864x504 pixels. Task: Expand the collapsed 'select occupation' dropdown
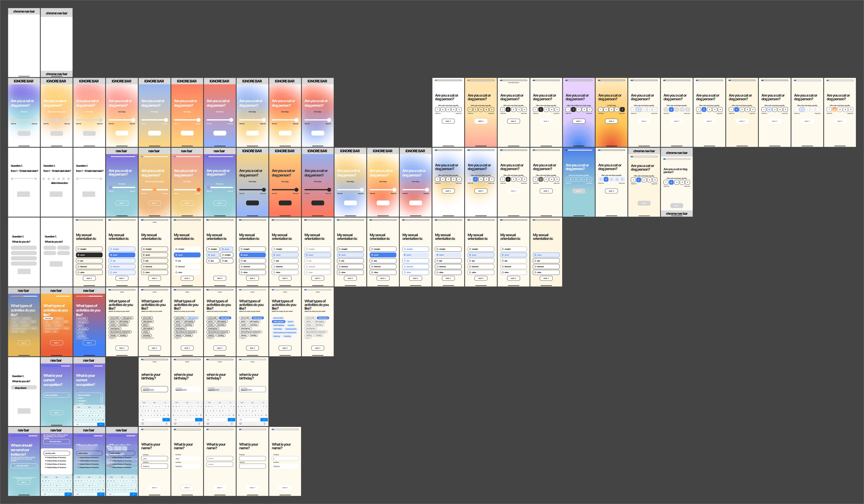coord(57,395)
